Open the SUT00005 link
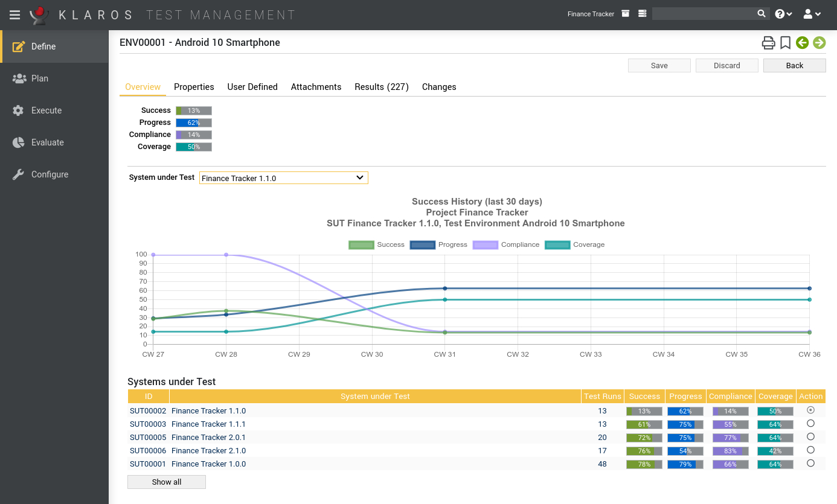Viewport: 837px width, 504px height. pos(148,438)
